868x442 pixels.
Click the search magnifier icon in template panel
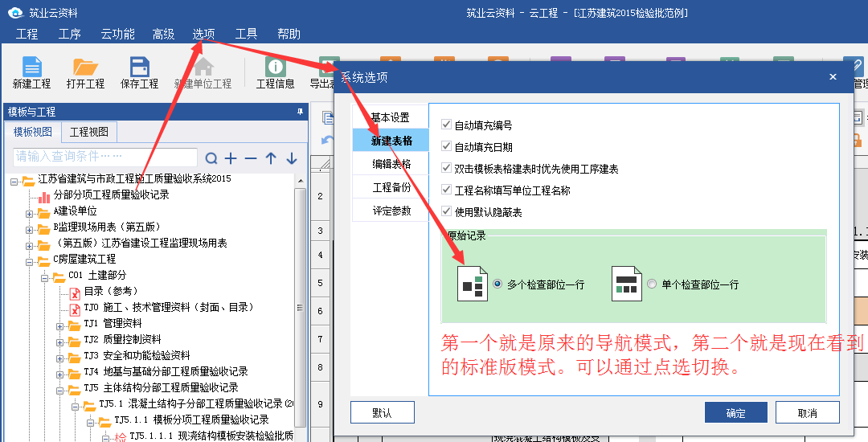pos(211,158)
